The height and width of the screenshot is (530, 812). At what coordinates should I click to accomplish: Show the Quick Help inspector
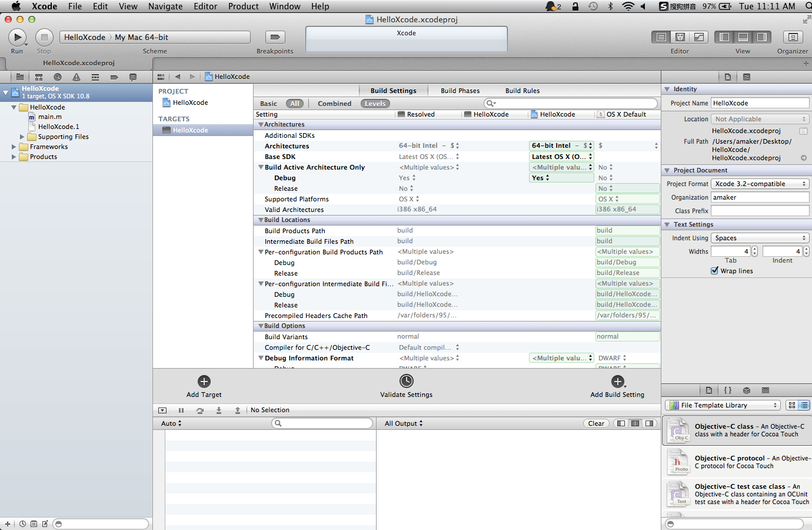(x=747, y=77)
